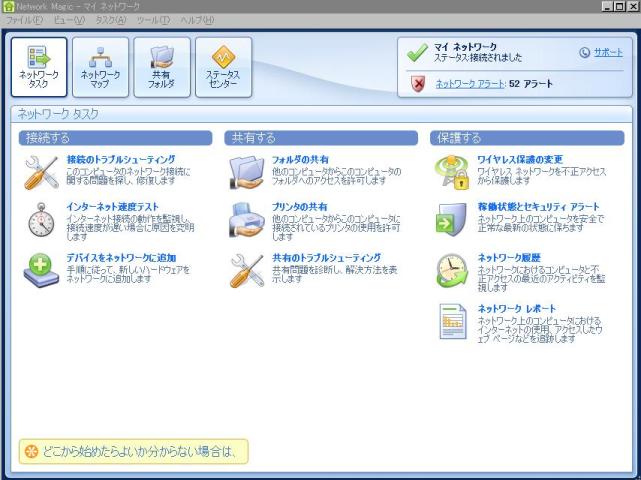
Task: Click the stopwatch internet speed test icon
Action: coord(41,220)
